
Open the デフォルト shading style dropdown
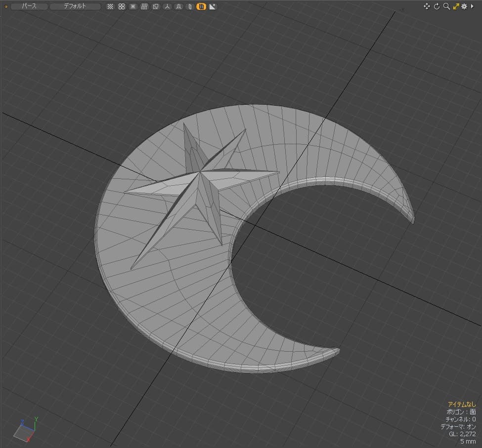[75, 6]
